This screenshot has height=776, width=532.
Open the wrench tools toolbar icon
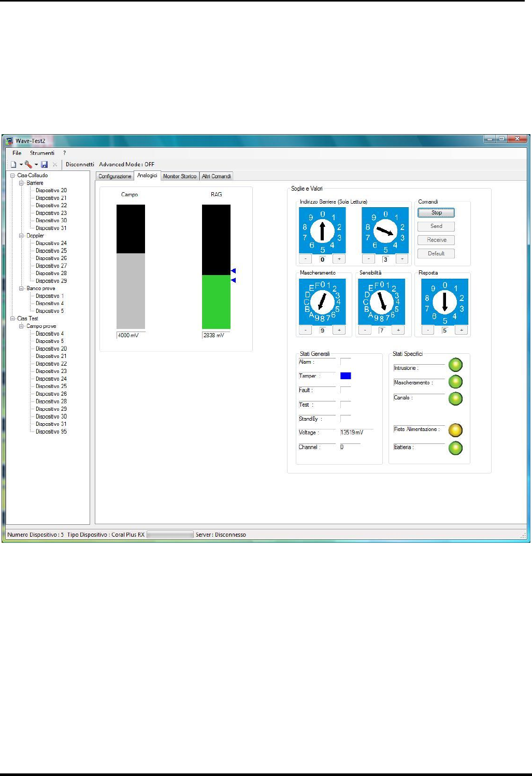point(28,164)
